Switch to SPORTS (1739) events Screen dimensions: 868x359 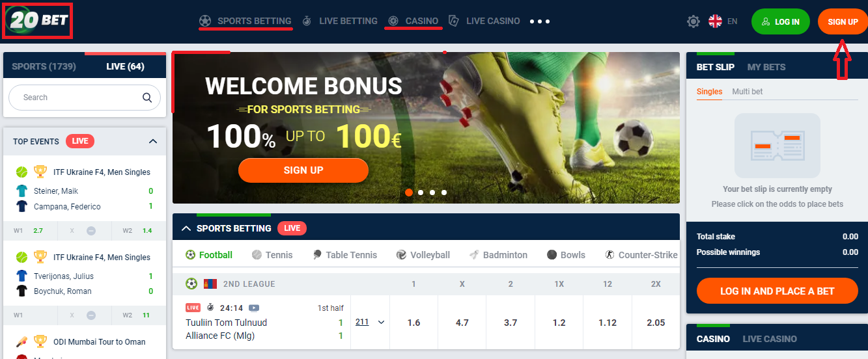(44, 66)
